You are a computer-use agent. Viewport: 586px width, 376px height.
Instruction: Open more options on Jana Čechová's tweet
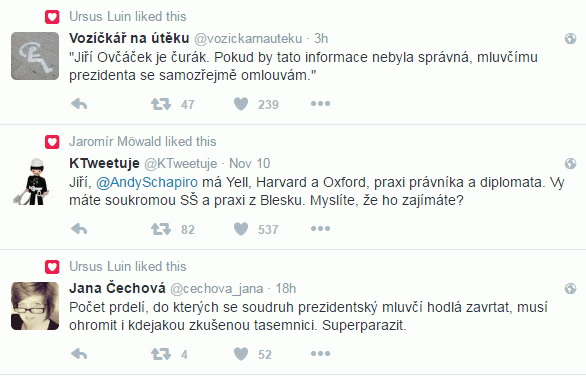click(320, 353)
